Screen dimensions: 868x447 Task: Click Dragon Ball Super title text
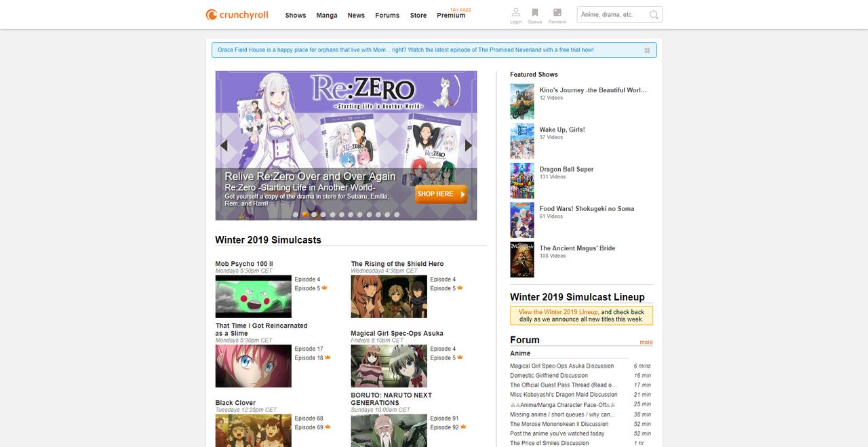(567, 170)
